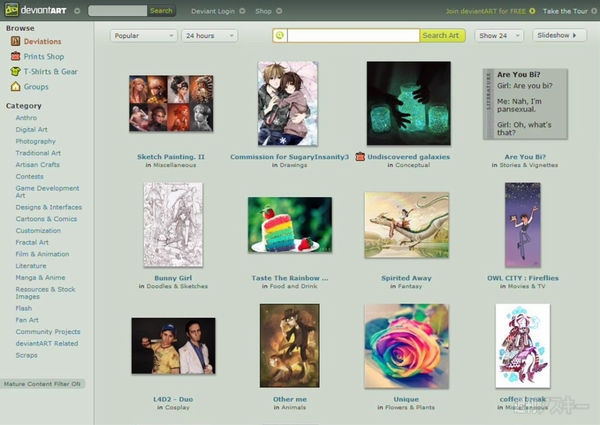
Task: Click the green magnifier icon in Search Art field
Action: click(280, 36)
